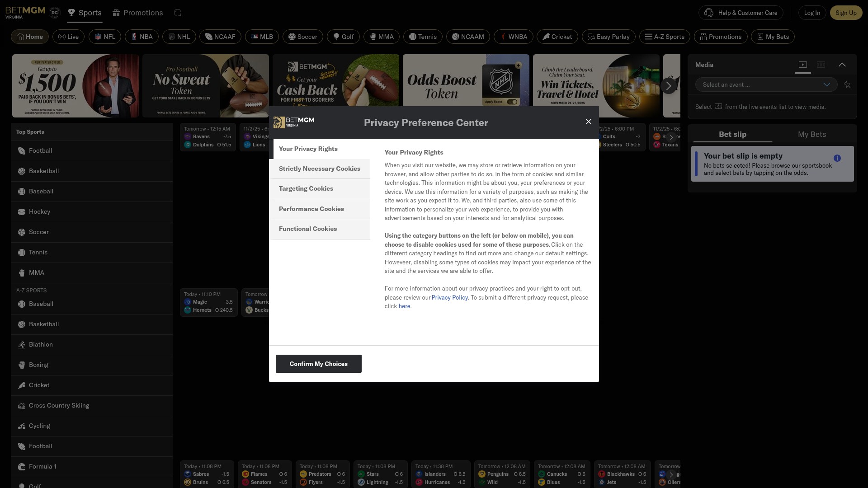Image resolution: width=868 pixels, height=488 pixels.
Task: Select Formula 1 in A-Z Sports
Action: click(x=92, y=467)
